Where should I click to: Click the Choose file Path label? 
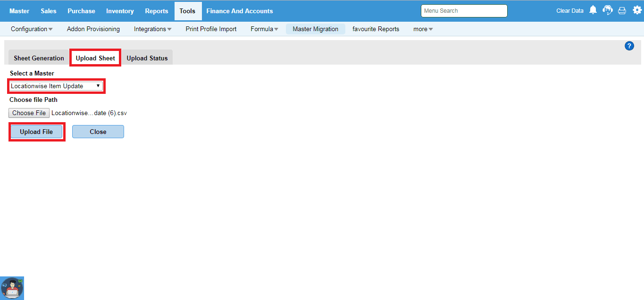point(33,100)
